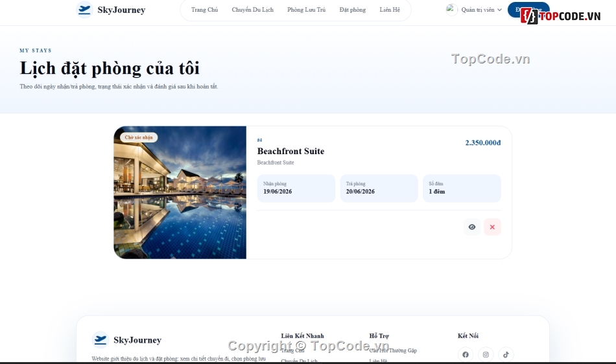Click the 2.350.000đ price text
616x364 pixels.
483,142
